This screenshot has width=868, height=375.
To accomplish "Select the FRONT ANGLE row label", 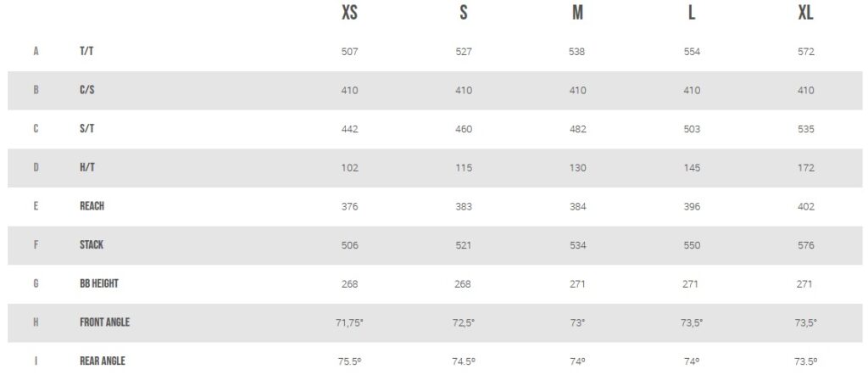I will tap(104, 322).
